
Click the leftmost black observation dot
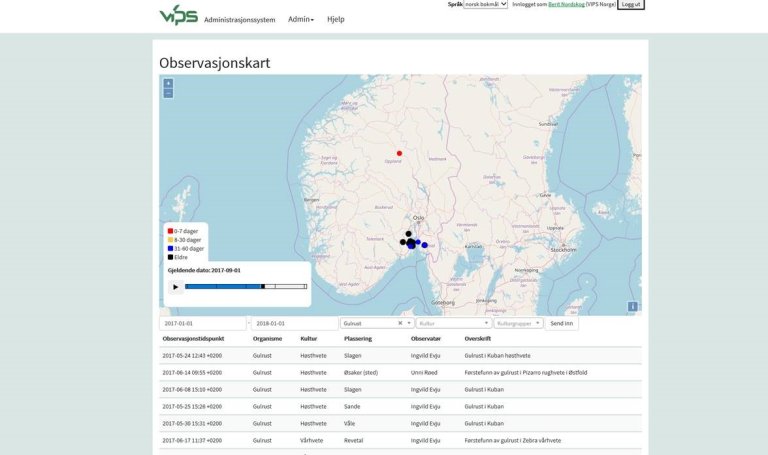coord(403,242)
